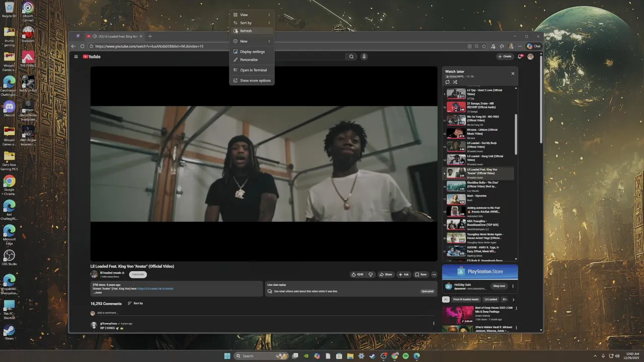This screenshot has height=362, width=644.
Task: Open the Copilot Chat button in Edge
Action: [533, 46]
